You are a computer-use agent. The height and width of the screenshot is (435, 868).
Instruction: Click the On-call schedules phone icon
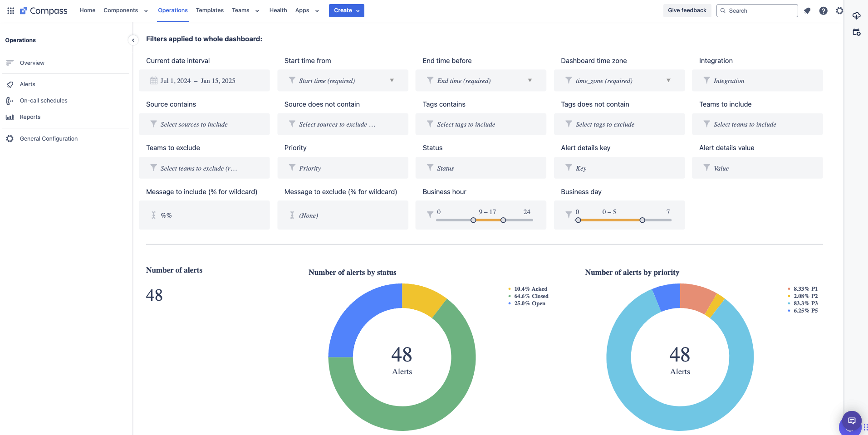[x=10, y=101]
